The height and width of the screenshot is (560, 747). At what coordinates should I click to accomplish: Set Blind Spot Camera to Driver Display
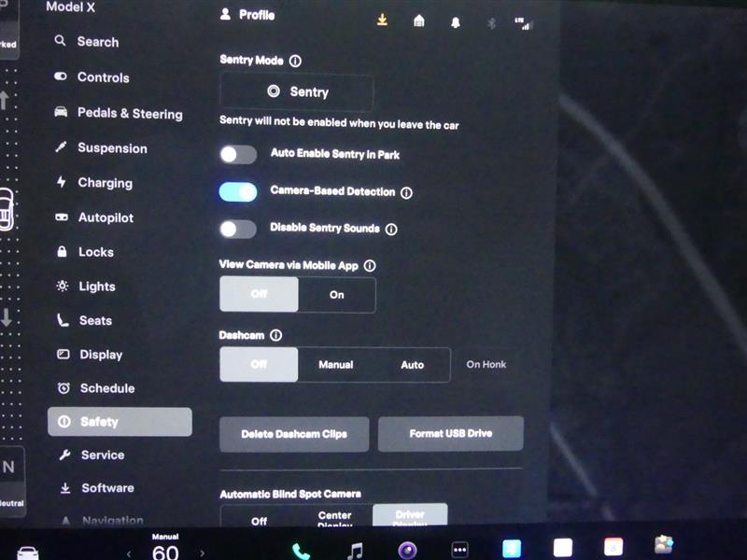[410, 516]
